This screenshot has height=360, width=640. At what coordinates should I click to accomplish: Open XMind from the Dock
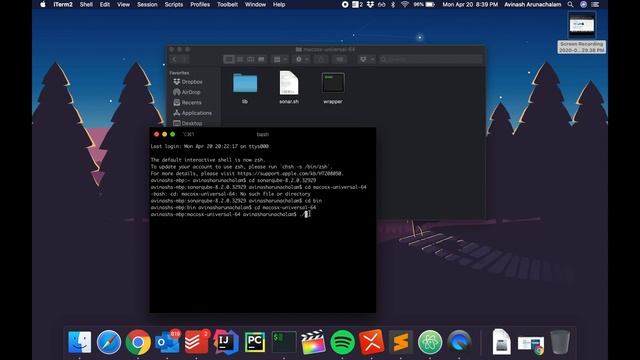coord(371,342)
